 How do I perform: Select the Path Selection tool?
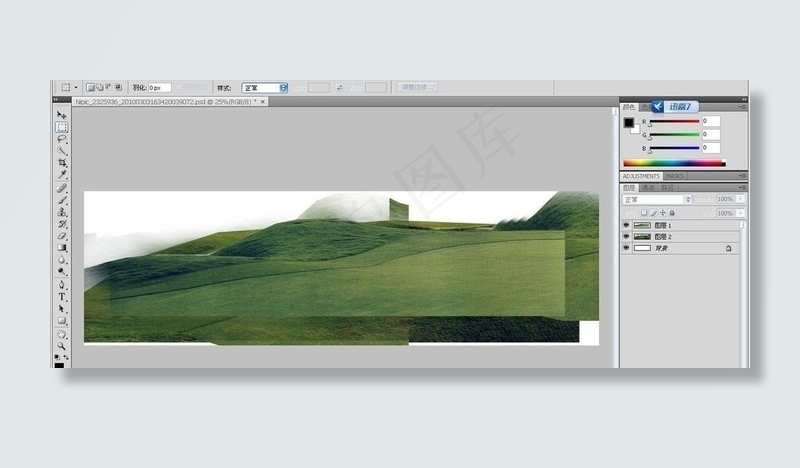[62, 309]
